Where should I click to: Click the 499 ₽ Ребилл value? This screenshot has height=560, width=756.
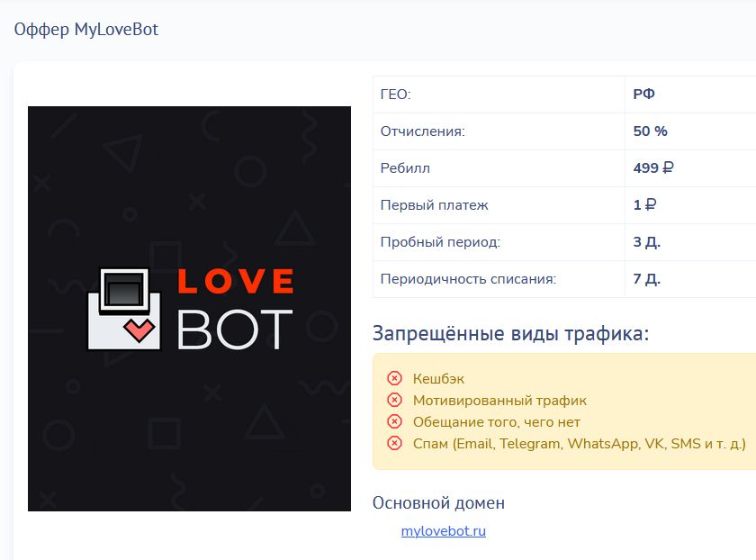click(653, 168)
